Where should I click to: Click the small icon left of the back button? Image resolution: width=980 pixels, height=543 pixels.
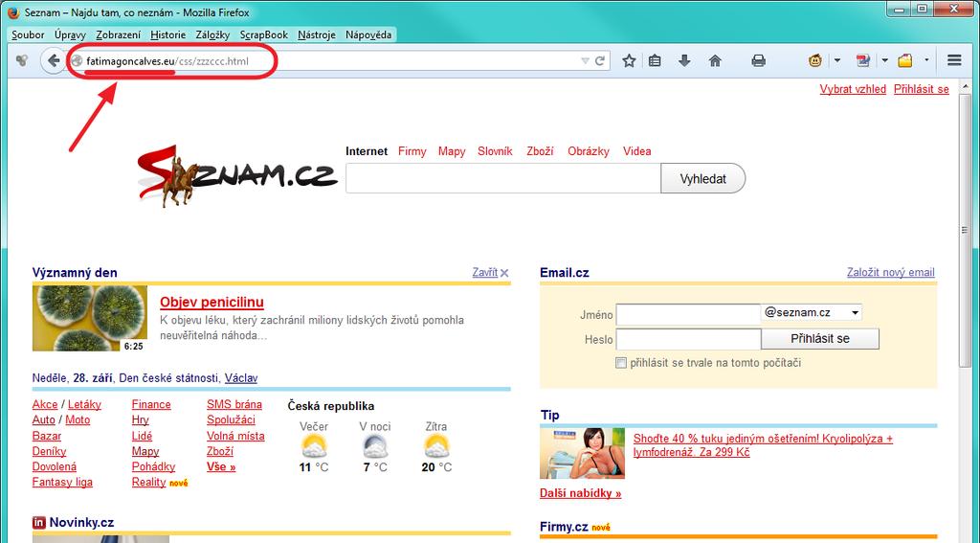(22, 60)
